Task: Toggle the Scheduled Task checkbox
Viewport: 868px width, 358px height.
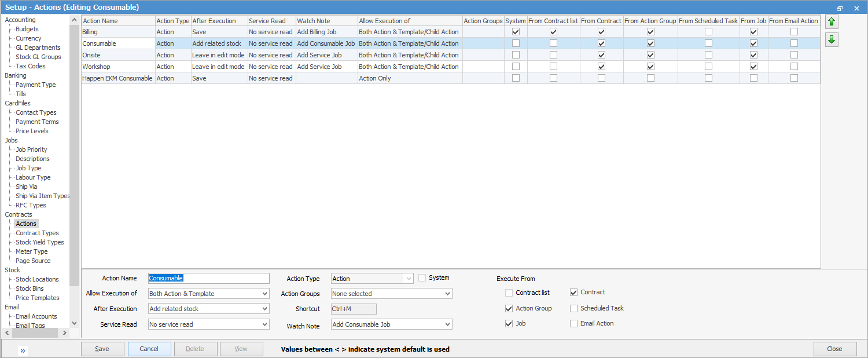Action: click(574, 309)
